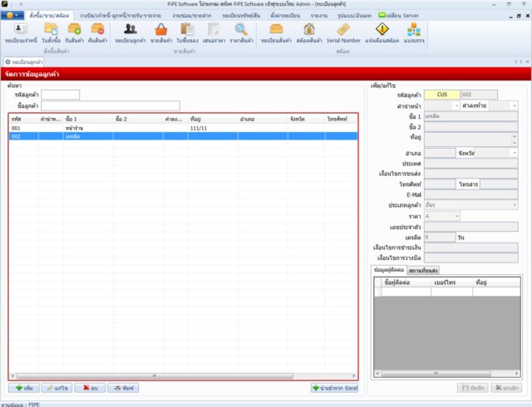Image resolution: width=532 pixels, height=407 pixels.
Task: Switch to วางบิล/เจ้าหนี้-ลูกหนี้ ribbon tab
Action: pyautogui.click(x=120, y=16)
